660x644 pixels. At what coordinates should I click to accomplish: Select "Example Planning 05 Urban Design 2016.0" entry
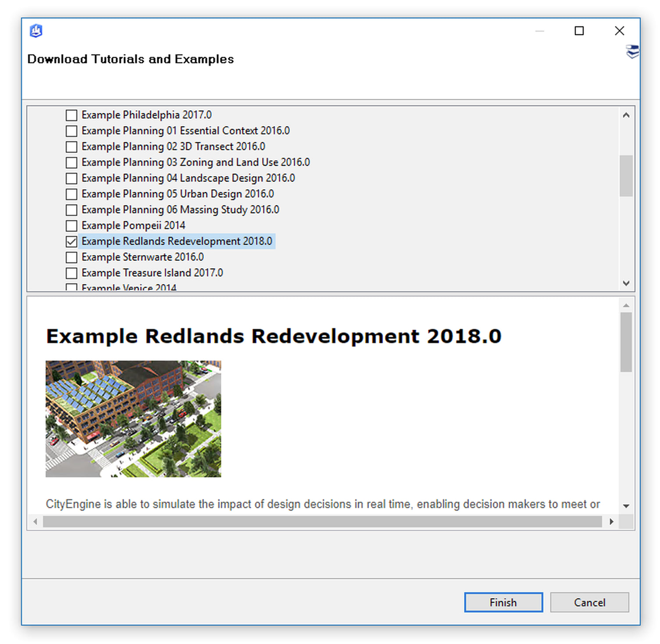click(178, 194)
